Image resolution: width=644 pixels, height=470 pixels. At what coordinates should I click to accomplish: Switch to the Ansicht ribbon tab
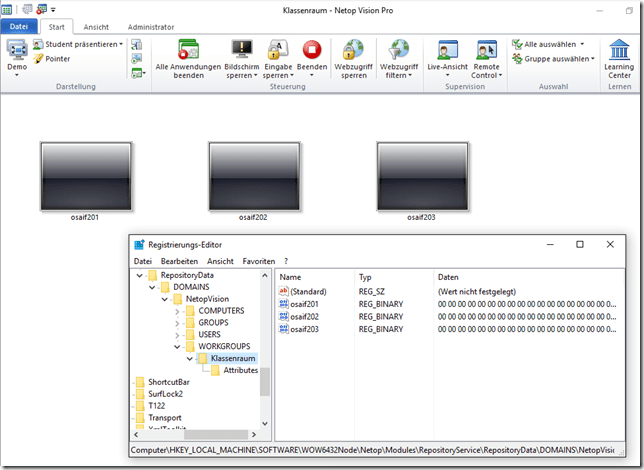[x=97, y=27]
